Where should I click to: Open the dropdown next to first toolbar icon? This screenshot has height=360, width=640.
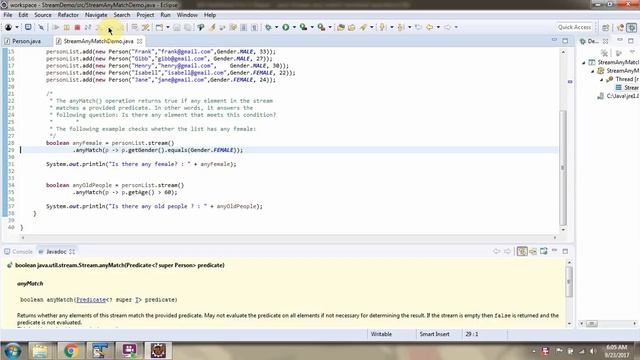pos(17,27)
